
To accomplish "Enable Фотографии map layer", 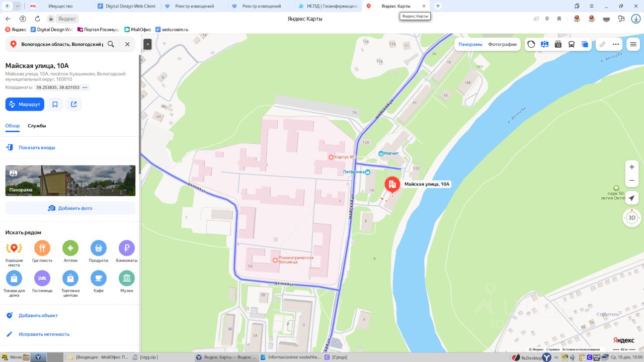I will 503,44.
